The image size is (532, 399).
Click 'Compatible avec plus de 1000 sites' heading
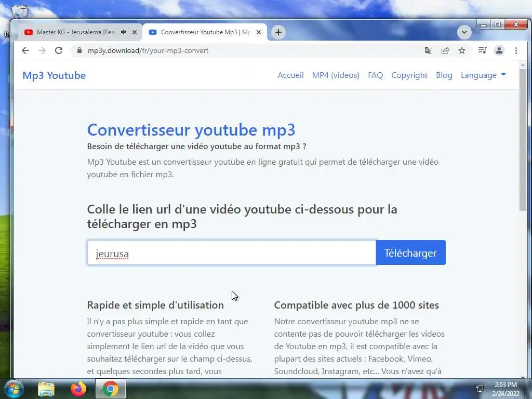click(x=356, y=305)
